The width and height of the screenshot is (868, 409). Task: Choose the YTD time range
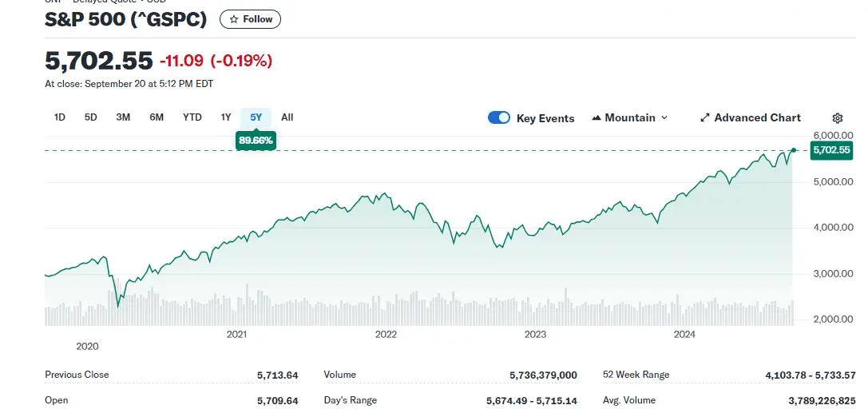[192, 117]
